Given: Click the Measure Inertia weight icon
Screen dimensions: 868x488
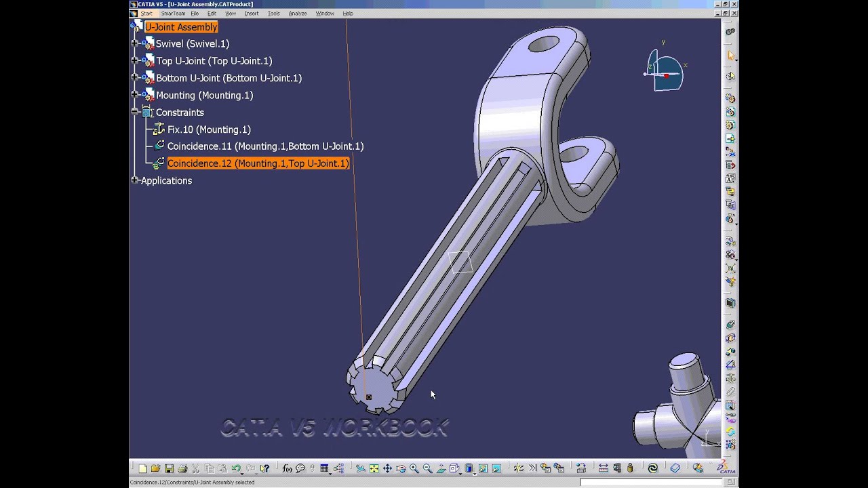Looking at the screenshot, I should tap(630, 468).
